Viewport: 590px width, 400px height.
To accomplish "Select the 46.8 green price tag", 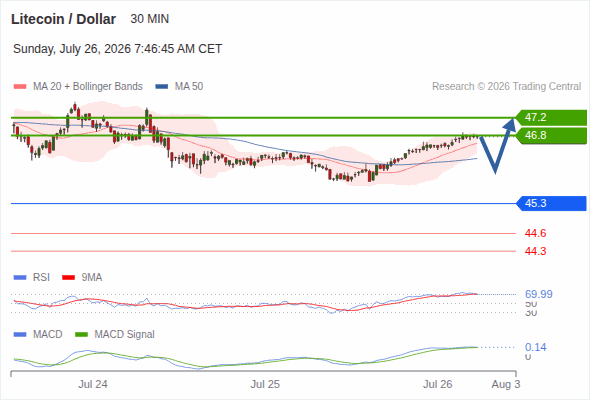I will (x=551, y=135).
